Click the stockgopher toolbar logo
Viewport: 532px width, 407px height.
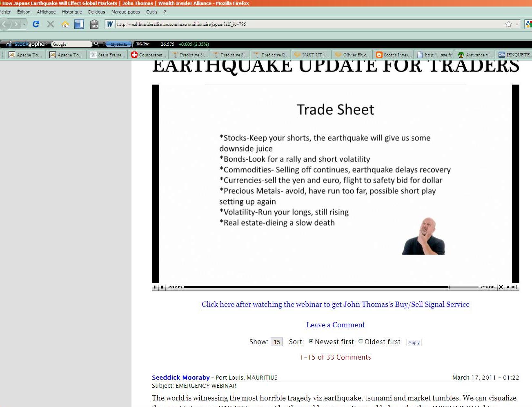tap(27, 44)
